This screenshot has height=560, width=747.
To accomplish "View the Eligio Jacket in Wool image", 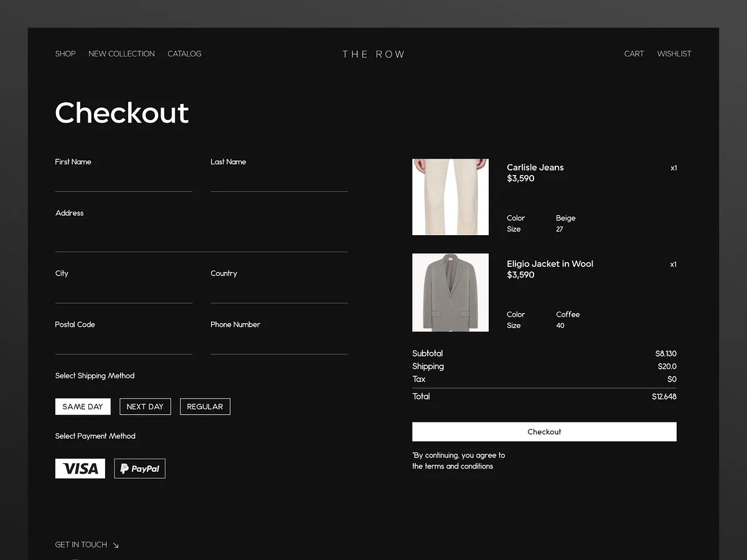I will 450,292.
